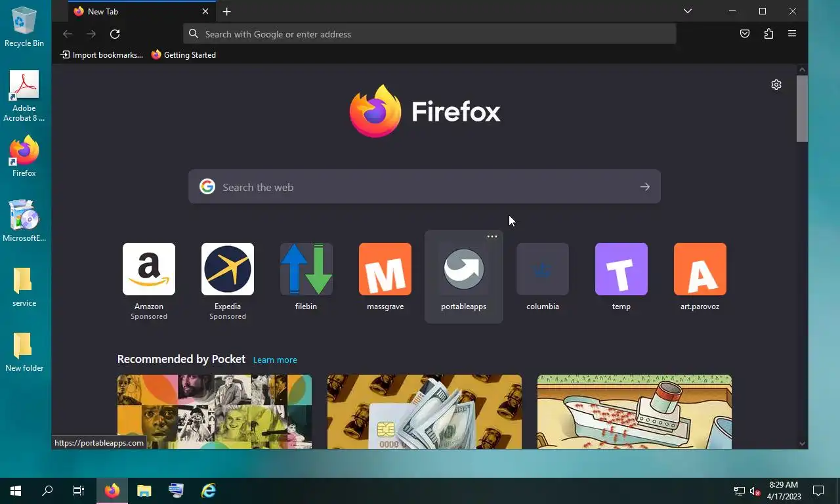Focus the address bar
The width and height of the screenshot is (840, 504).
(x=430, y=34)
